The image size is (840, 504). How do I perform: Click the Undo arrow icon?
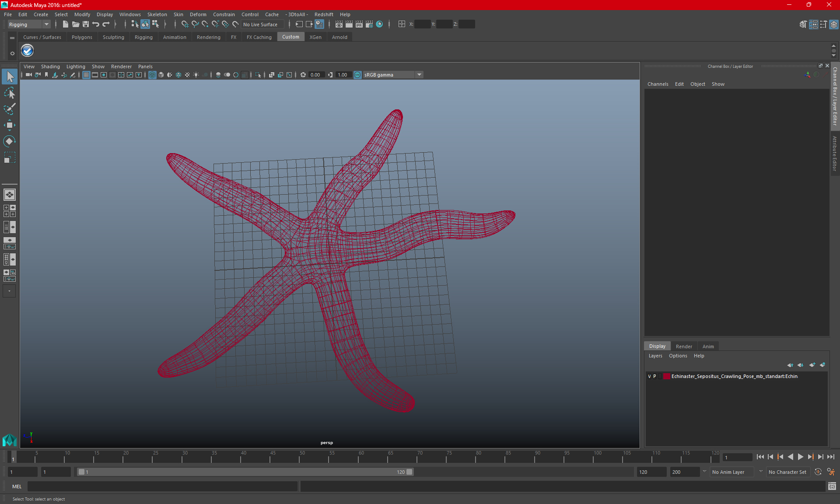(96, 24)
